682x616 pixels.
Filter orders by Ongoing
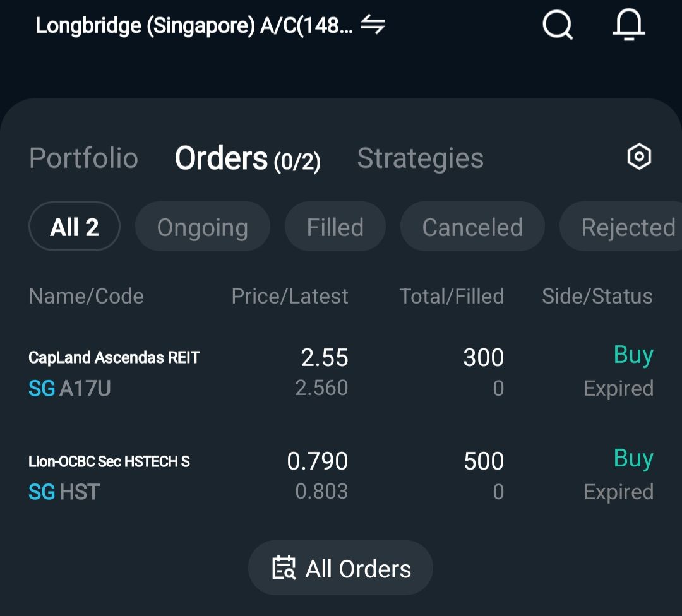202,227
